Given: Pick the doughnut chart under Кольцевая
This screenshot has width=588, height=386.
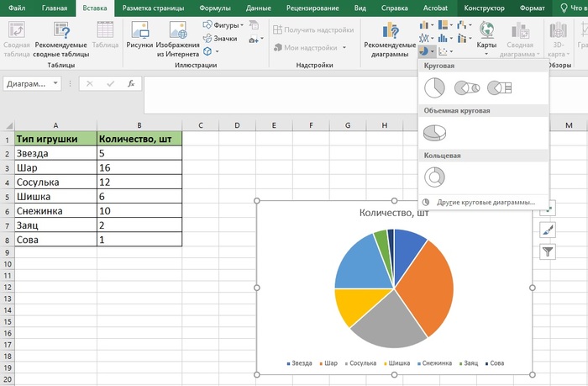Looking at the screenshot, I should [434, 177].
